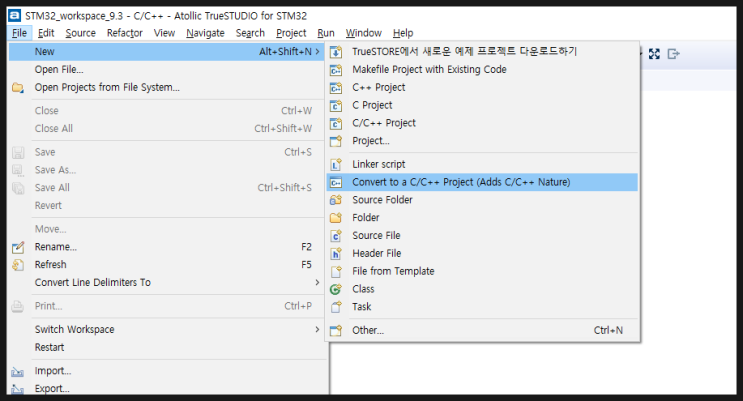743x401 pixels.
Task: Click the Task icon
Action: 336,307
